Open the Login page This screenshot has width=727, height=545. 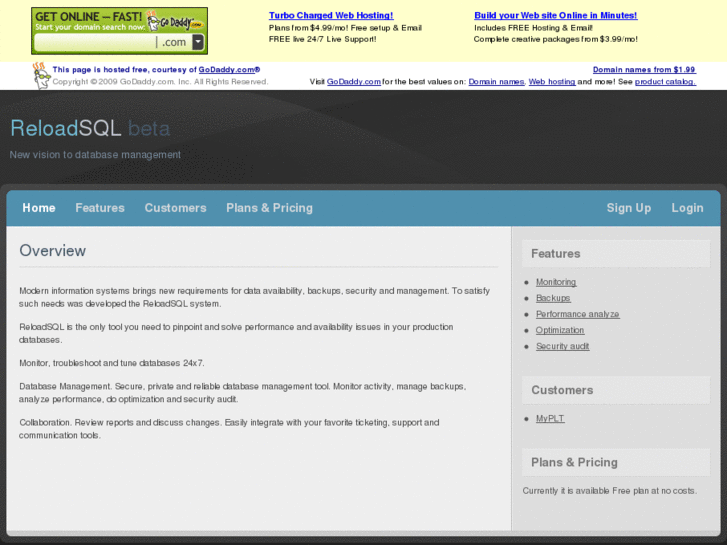pyautogui.click(x=687, y=208)
